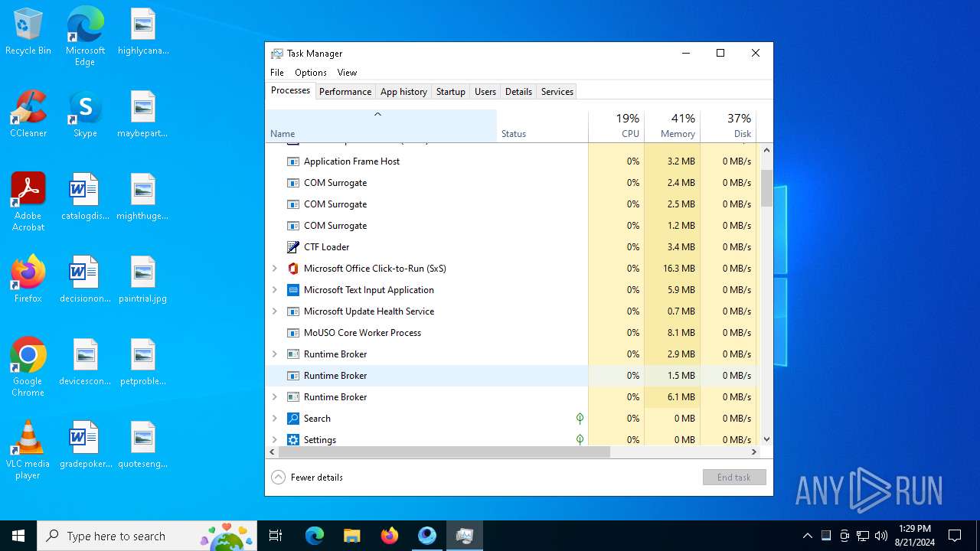Click the vertical scrollbar thumb in Task Manager

coord(767,188)
